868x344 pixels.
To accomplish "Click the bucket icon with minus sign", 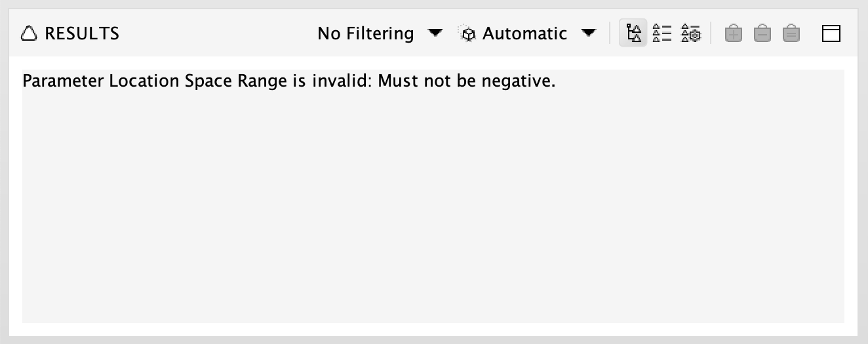I will coord(762,33).
